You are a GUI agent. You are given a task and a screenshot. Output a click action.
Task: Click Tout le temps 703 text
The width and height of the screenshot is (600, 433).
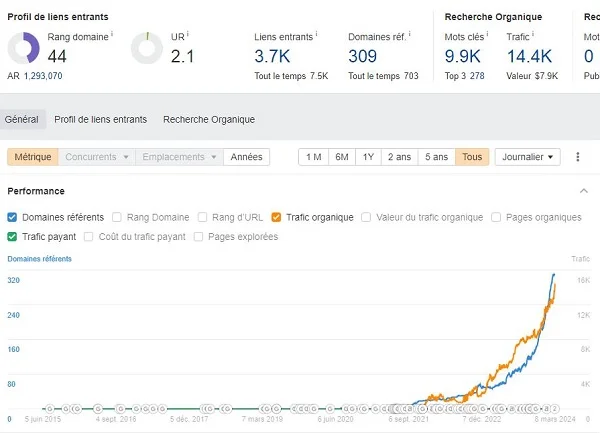coord(383,76)
